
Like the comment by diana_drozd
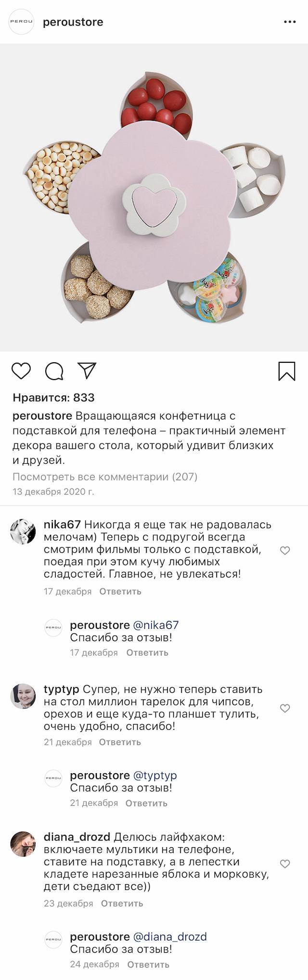click(285, 864)
